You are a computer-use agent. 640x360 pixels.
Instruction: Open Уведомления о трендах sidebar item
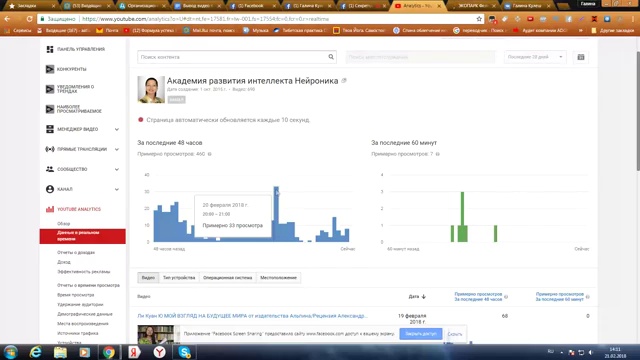75,89
